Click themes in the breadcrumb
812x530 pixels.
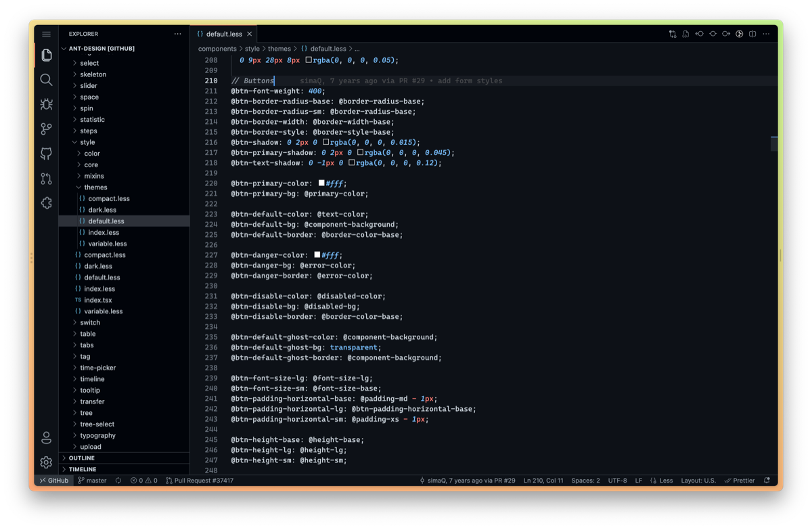coord(279,49)
